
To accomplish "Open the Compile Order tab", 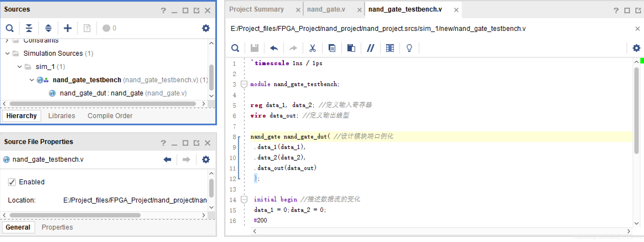I will point(110,116).
